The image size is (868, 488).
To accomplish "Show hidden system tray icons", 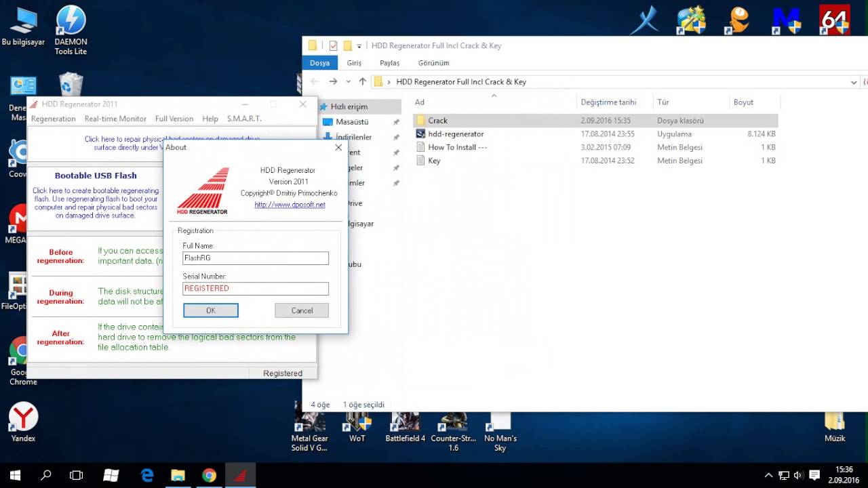I will (x=768, y=475).
